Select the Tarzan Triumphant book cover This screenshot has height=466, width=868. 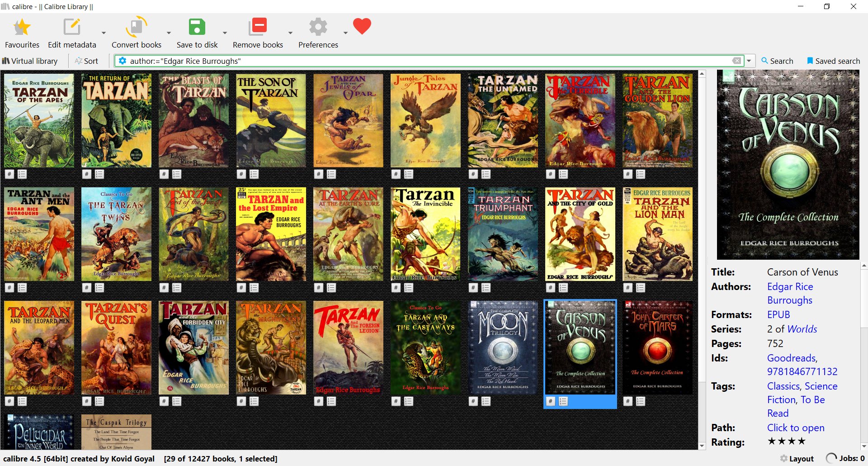pyautogui.click(x=503, y=234)
